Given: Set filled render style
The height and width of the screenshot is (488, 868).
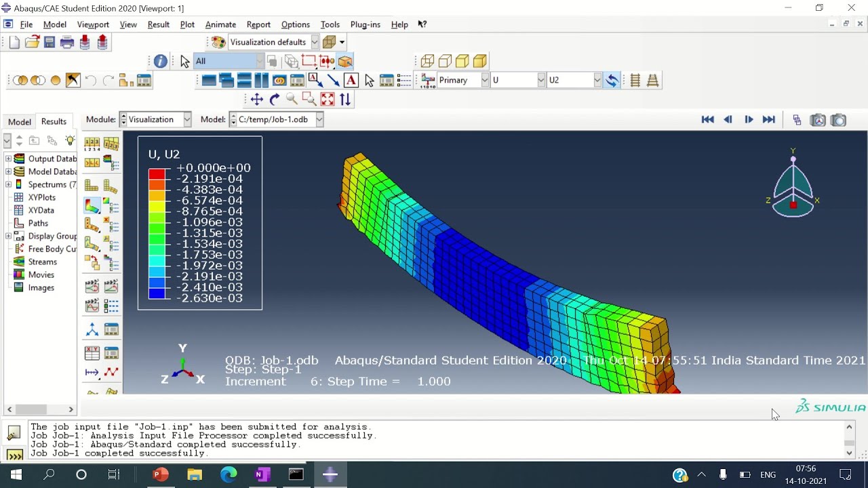Looking at the screenshot, I should click(462, 61).
